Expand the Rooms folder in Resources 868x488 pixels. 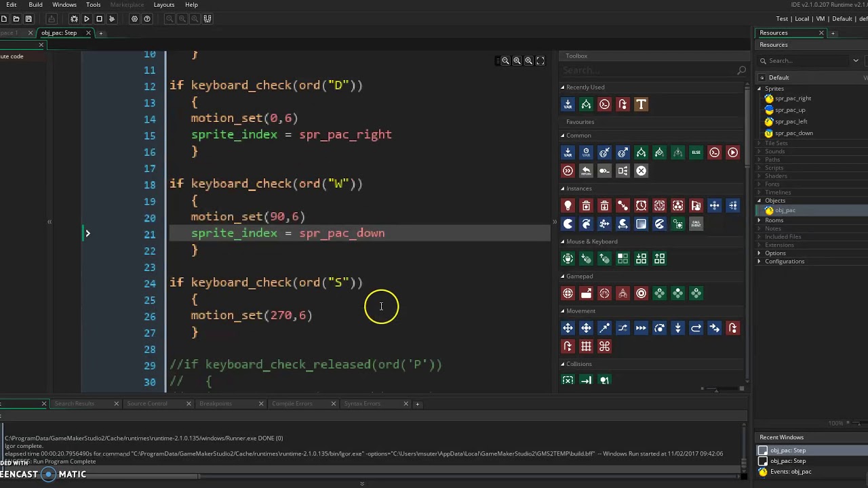(759, 220)
